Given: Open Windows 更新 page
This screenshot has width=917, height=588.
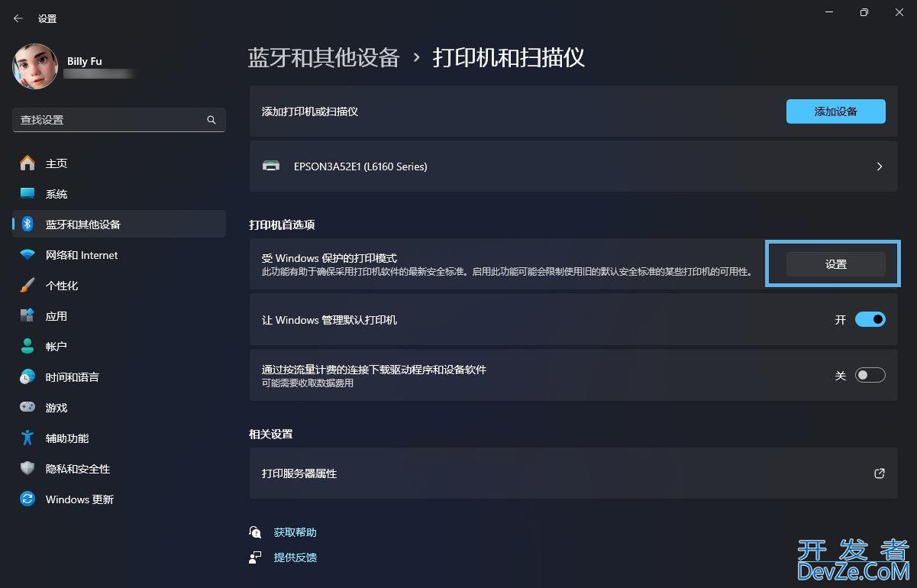Looking at the screenshot, I should (119, 499).
